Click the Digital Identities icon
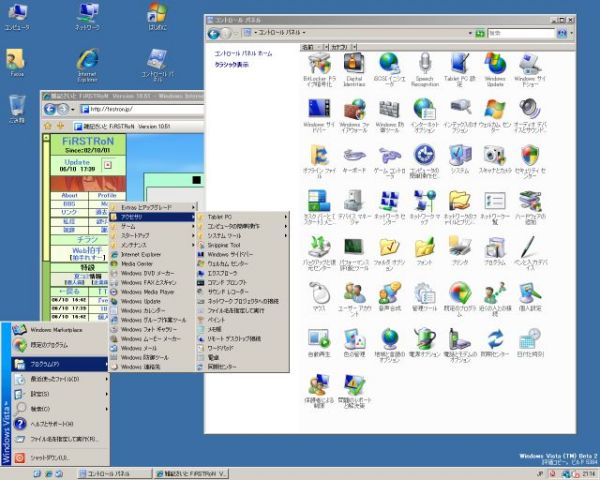Screen dimensions: 600x480 [x=354, y=69]
